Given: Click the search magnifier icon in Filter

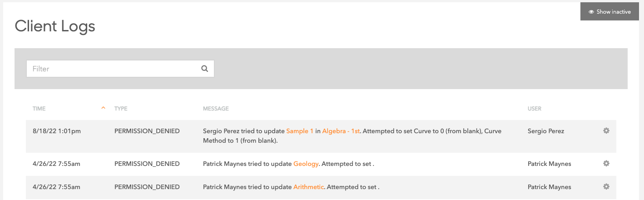Looking at the screenshot, I should tap(204, 69).
